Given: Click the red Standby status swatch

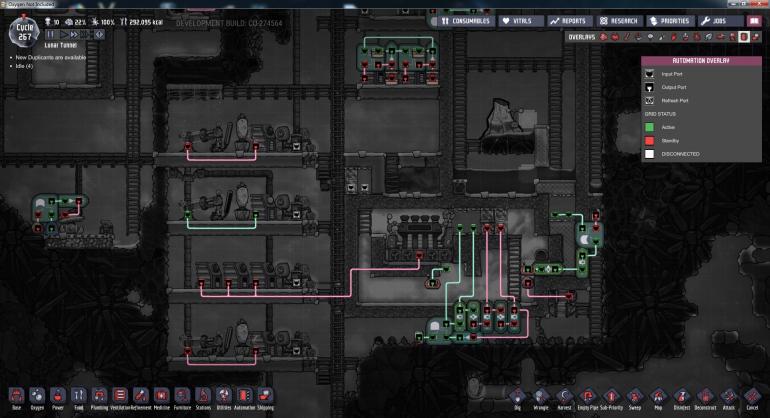Looking at the screenshot, I should pyautogui.click(x=649, y=140).
